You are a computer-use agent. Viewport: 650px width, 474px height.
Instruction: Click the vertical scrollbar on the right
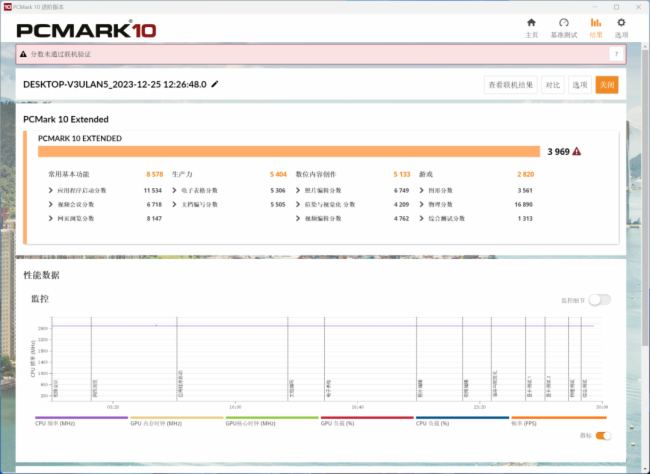pos(645,200)
